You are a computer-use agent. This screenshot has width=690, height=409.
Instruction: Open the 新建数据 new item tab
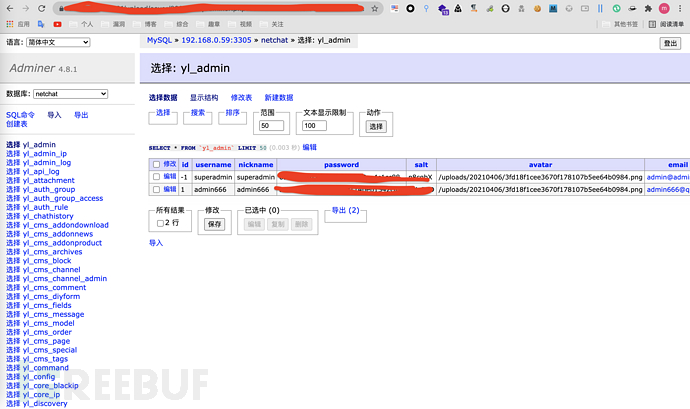(x=279, y=98)
